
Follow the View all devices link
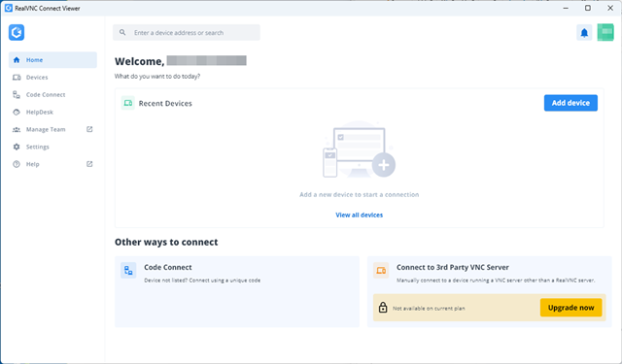tap(360, 215)
